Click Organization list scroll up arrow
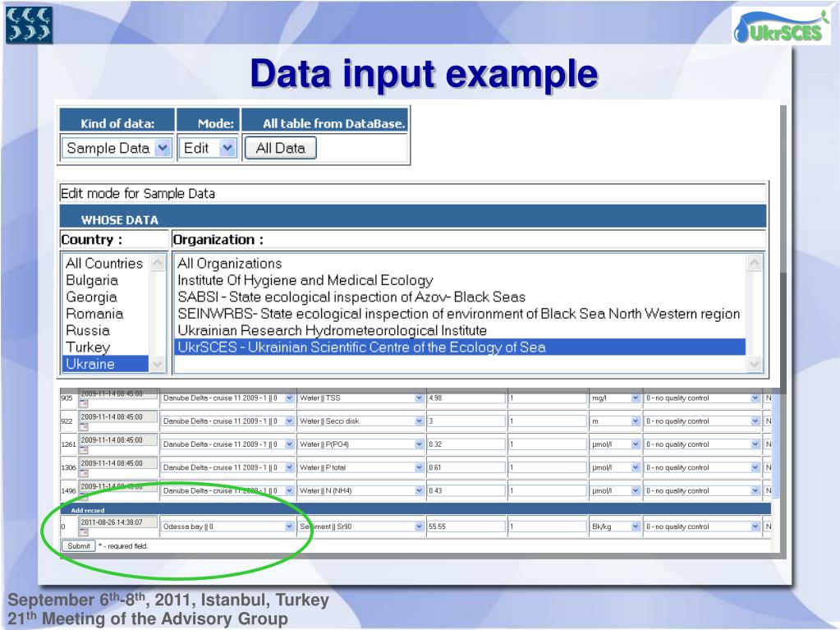Screen dimensions: 840x630 pyautogui.click(x=755, y=263)
